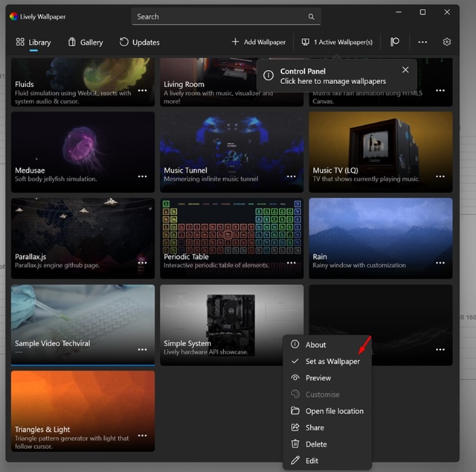The height and width of the screenshot is (472, 476).
Task: Open Music Tunnel options dots
Action: click(x=291, y=176)
